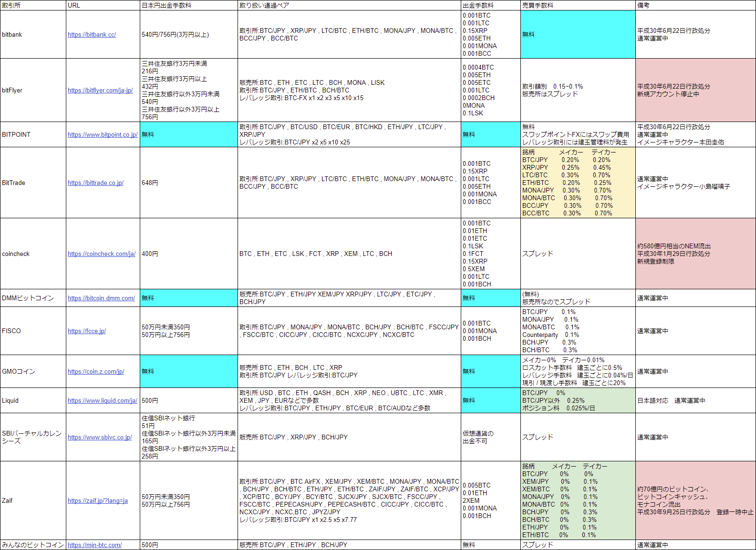Open the sbivc.co.jp link

tap(100, 438)
